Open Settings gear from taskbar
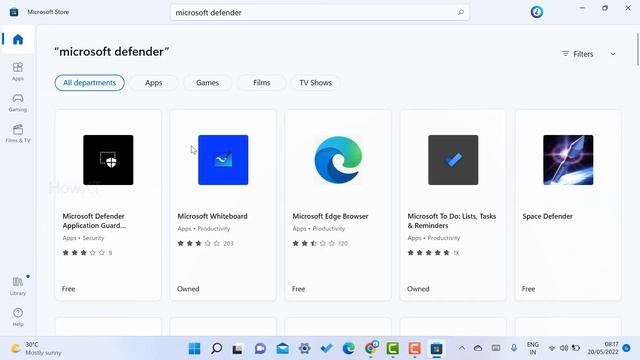Screen dimensions: 640x360 pos(304,349)
